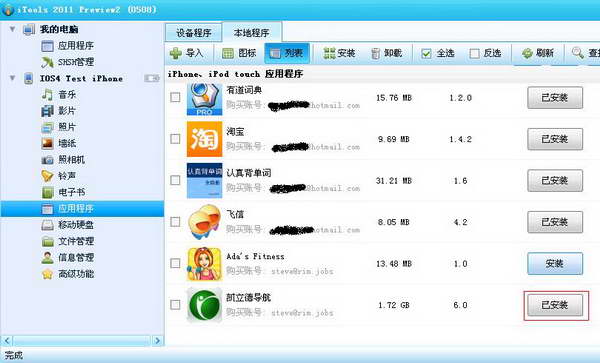This screenshot has height=363, width=600.
Task: Click the 认真背单词 app name
Action: tap(249, 173)
